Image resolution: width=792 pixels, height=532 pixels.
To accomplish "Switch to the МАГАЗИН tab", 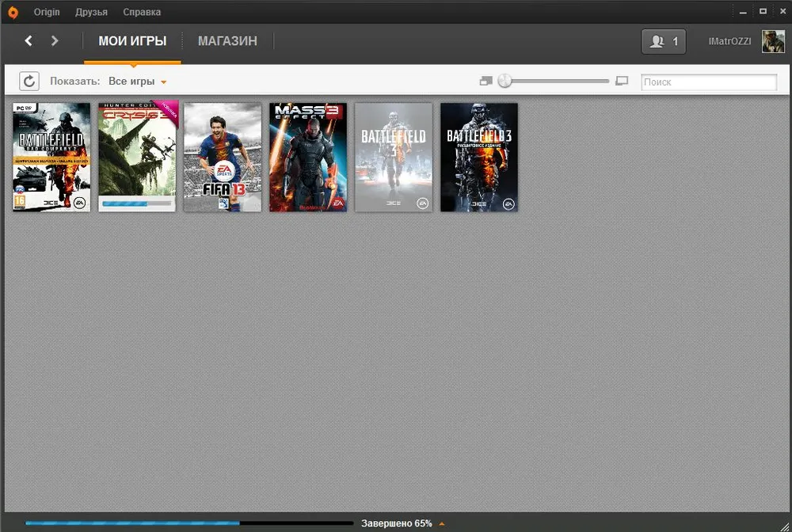I will (x=227, y=41).
